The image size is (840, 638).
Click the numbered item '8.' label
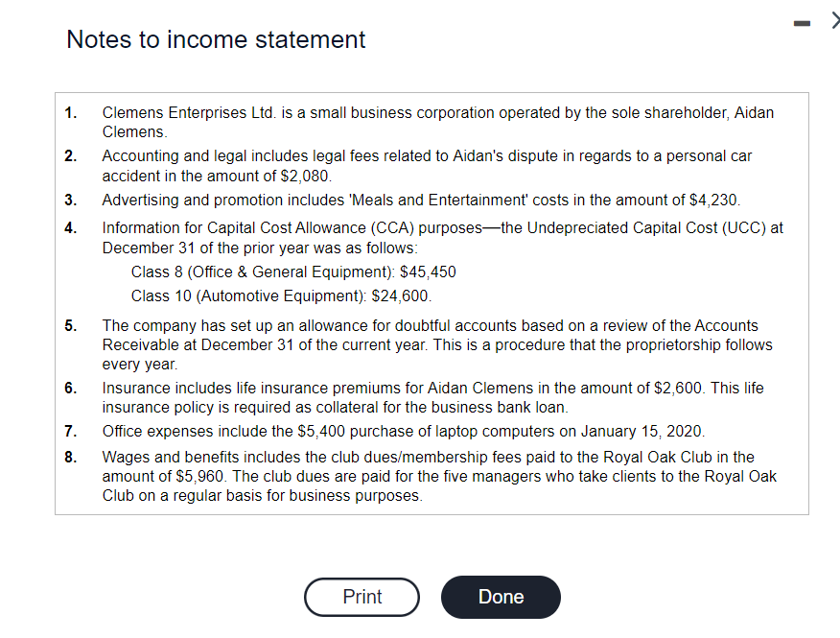pyautogui.click(x=69, y=457)
